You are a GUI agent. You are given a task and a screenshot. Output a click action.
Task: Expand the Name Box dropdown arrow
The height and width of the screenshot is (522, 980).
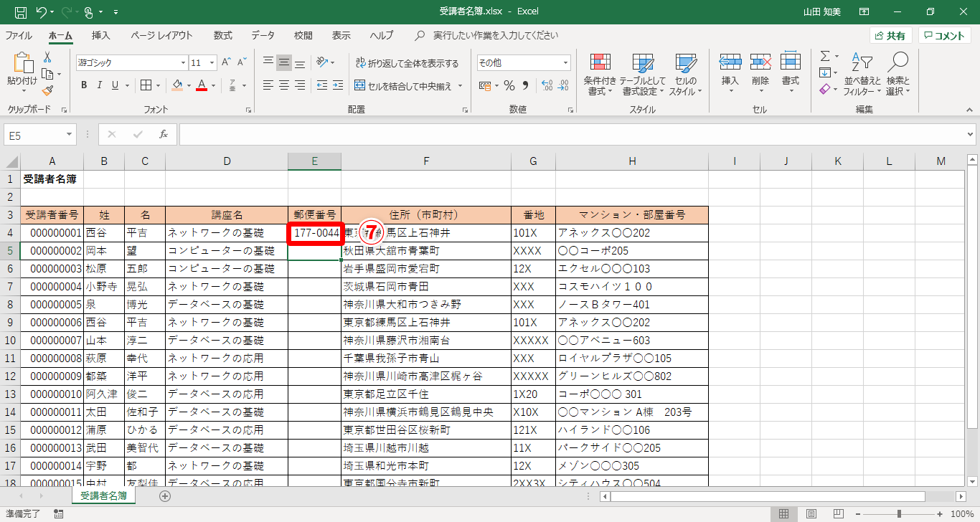(x=70, y=134)
